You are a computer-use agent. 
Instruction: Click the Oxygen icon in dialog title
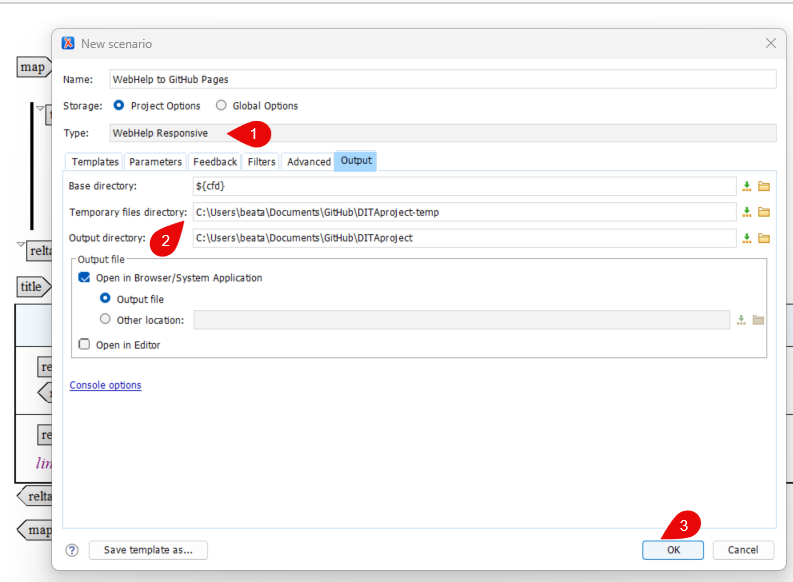coord(68,43)
